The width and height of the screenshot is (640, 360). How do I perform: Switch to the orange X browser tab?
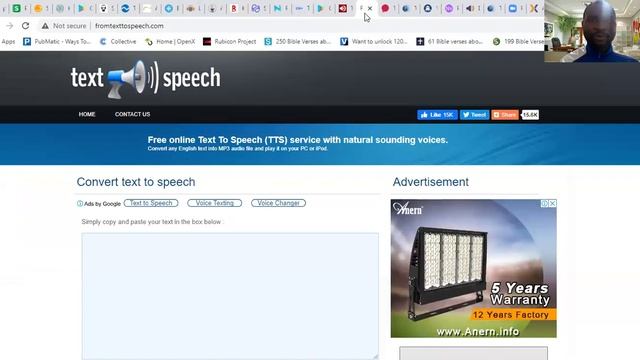(x=533, y=8)
